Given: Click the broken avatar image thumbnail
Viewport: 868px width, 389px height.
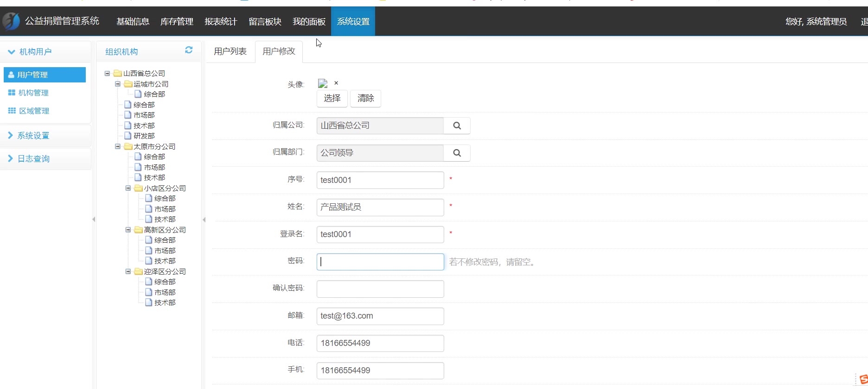Looking at the screenshot, I should click(323, 83).
